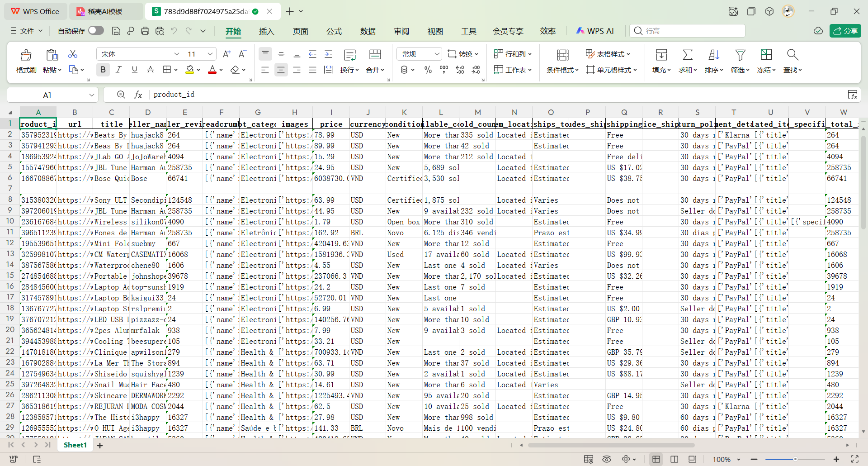Click the Find magnifier icon
This screenshot has width=868, height=466.
tap(792, 55)
